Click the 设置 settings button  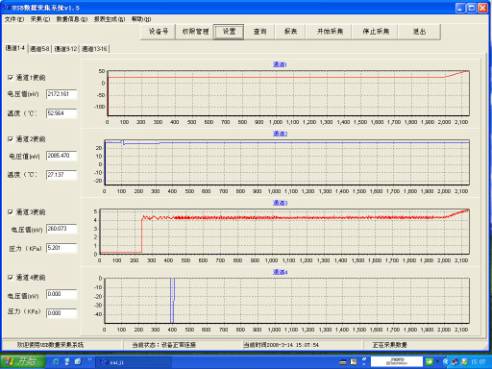click(x=229, y=32)
